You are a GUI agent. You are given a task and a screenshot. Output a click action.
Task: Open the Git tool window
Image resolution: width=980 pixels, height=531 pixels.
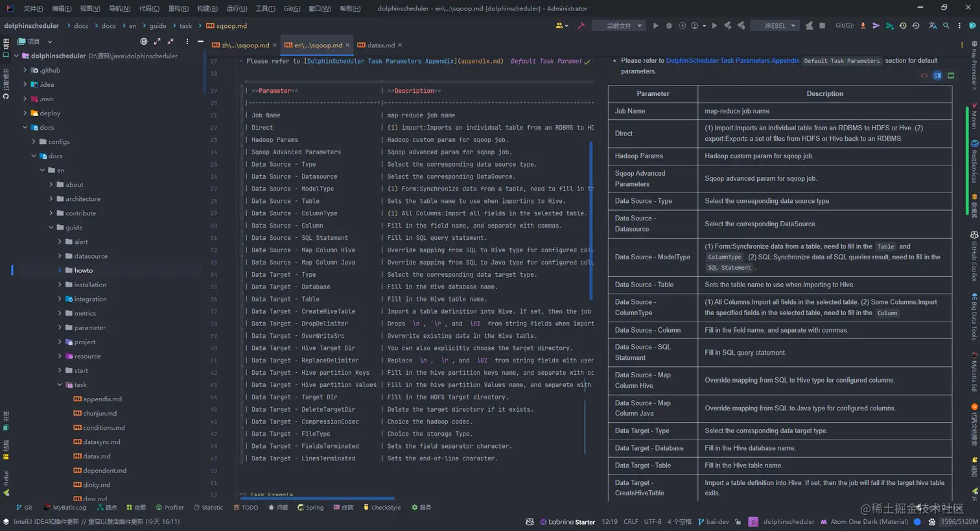(x=24, y=508)
